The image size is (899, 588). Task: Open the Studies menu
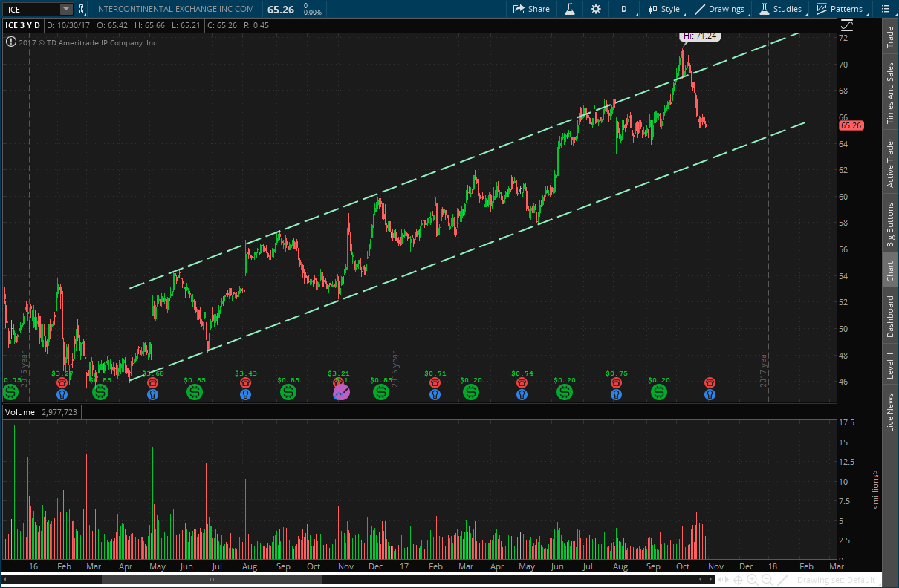tap(781, 9)
